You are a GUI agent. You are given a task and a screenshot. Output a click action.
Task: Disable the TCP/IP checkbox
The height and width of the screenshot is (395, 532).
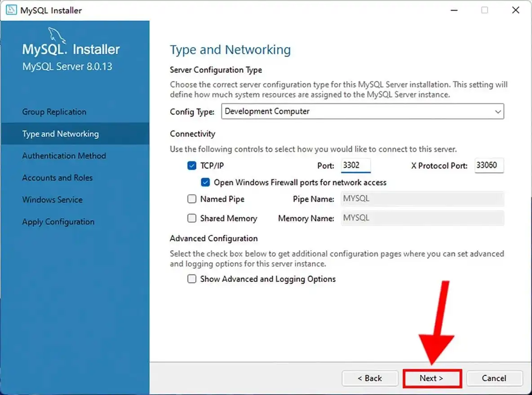click(192, 166)
